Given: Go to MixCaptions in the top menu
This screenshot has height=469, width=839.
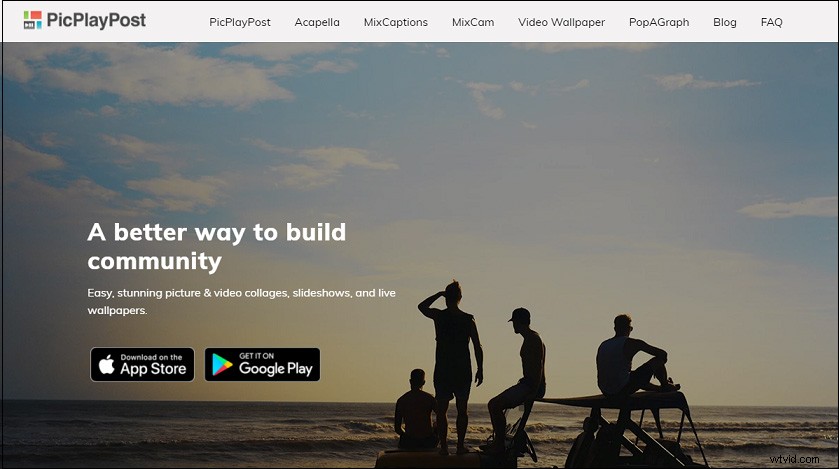Looking at the screenshot, I should [x=395, y=22].
